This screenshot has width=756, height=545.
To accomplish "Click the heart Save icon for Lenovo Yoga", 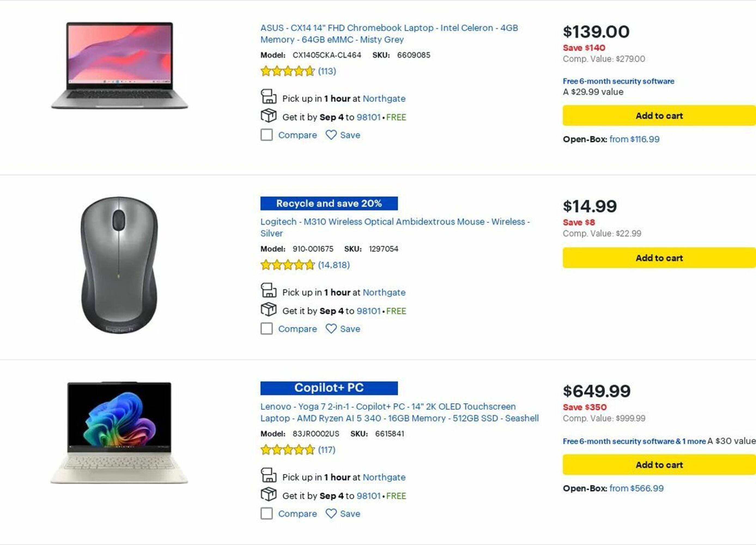I will pyautogui.click(x=331, y=514).
